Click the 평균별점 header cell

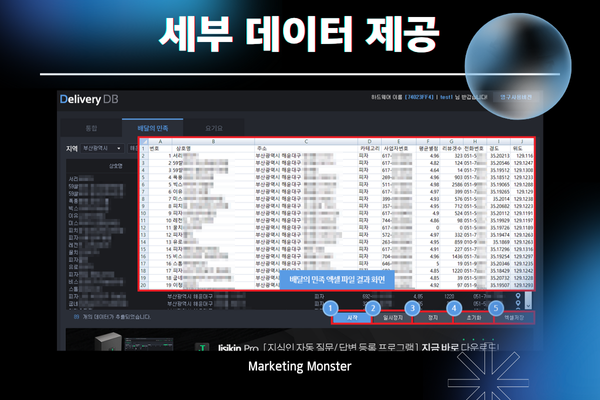429,148
